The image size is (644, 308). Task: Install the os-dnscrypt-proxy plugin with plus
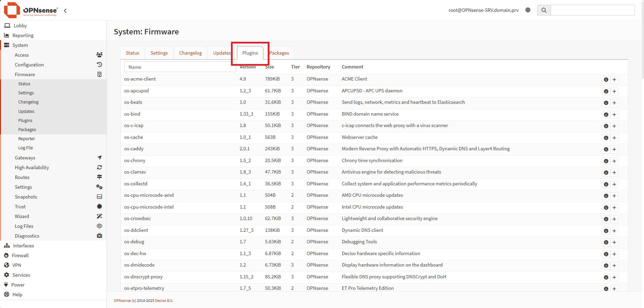614,277
